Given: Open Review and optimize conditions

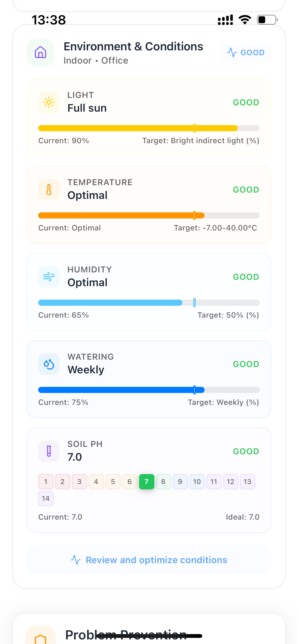Looking at the screenshot, I should (149, 560).
